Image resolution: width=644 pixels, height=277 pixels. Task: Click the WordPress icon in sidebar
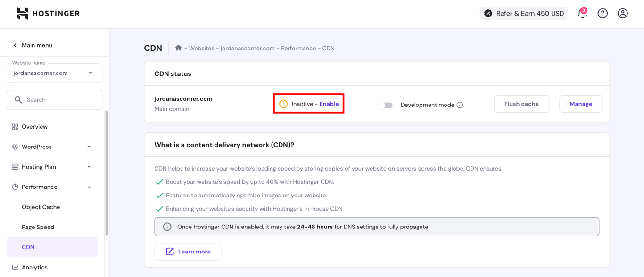point(15,147)
